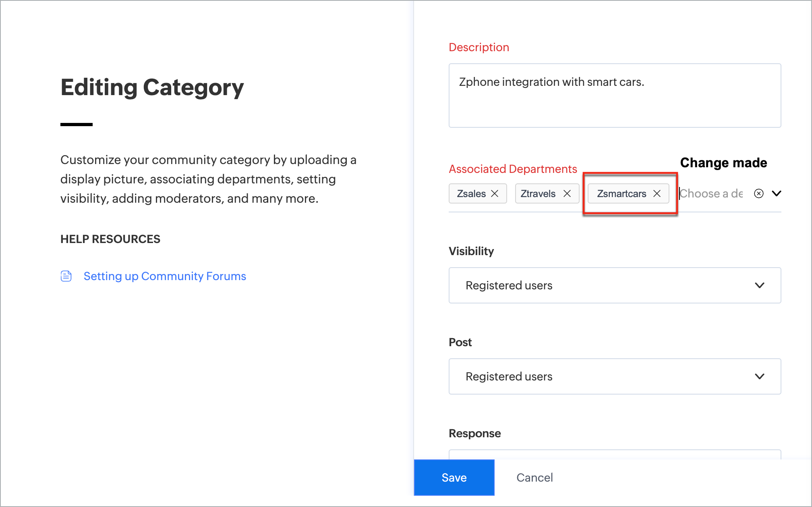Click the Post dropdown chevron
Viewport: 812px width, 507px height.
click(x=760, y=376)
